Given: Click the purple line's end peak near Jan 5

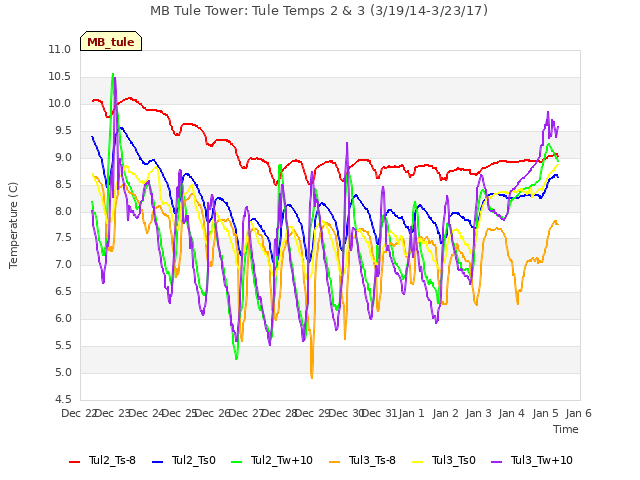Looking at the screenshot, I should (548, 112).
